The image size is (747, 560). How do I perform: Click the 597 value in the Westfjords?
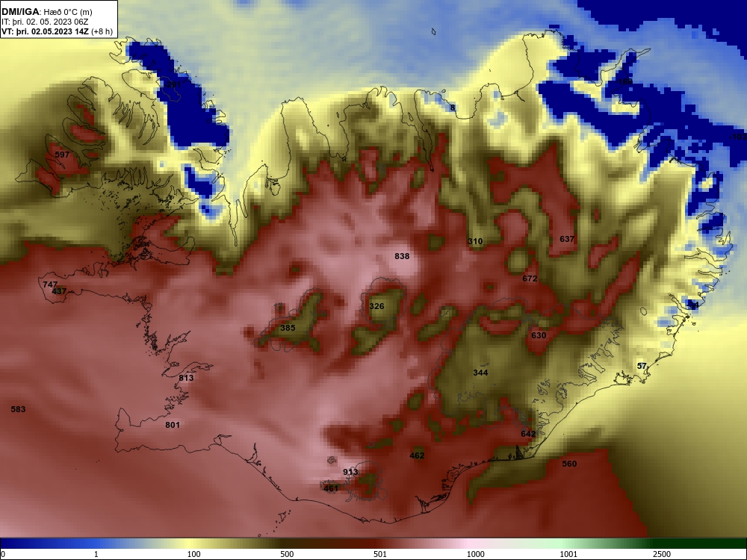coord(62,155)
